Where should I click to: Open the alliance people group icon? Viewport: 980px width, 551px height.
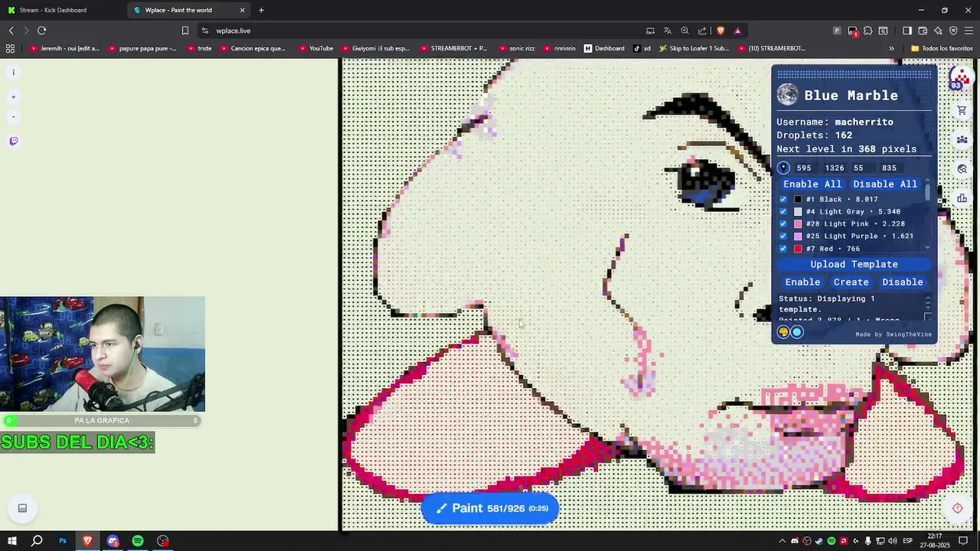tap(962, 140)
